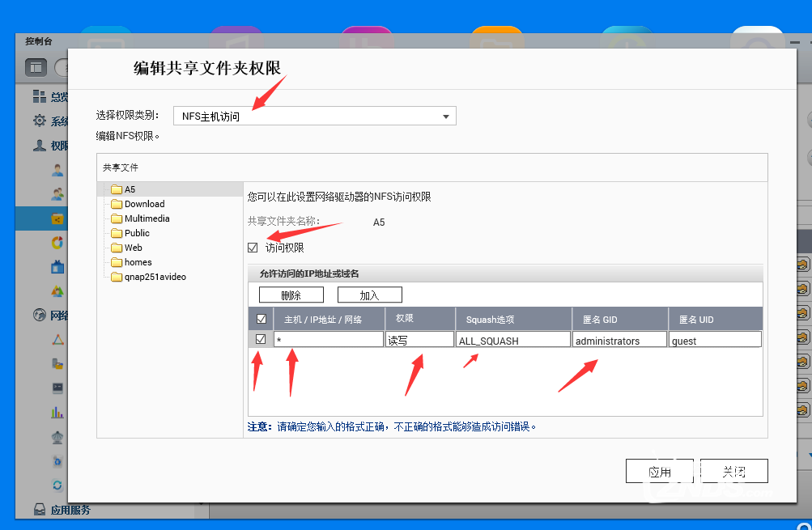The width and height of the screenshot is (812, 530).
Task: Click the 删除 button
Action: 291,295
